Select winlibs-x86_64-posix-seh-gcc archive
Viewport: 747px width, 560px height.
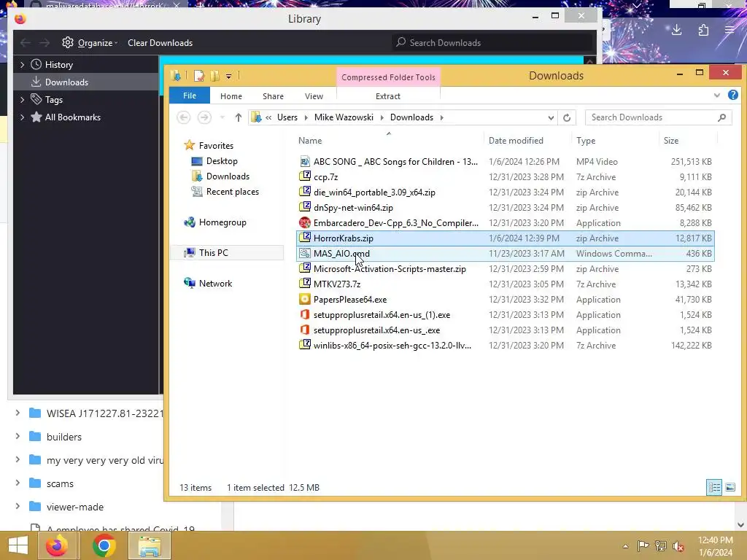coord(505,345)
